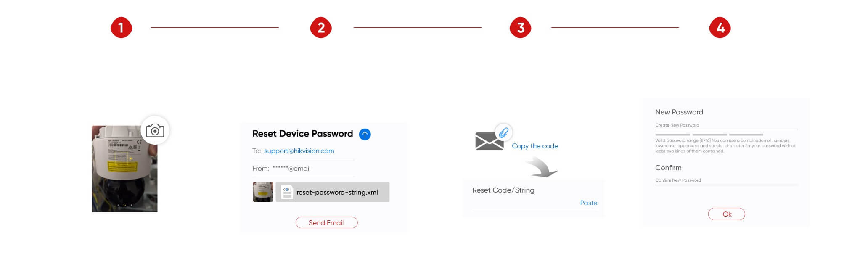This screenshot has width=868, height=259.
Task: Open the small attached camera thumbnail
Action: point(263,192)
